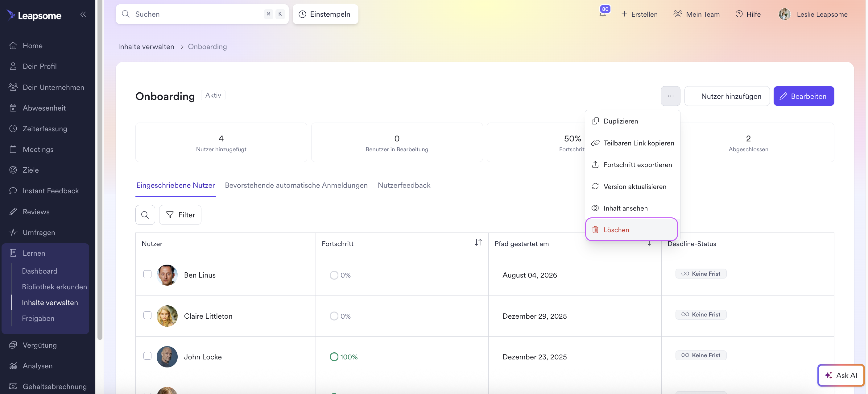Click John Locke avatar photo
Screen dimensions: 868x394
(167, 357)
